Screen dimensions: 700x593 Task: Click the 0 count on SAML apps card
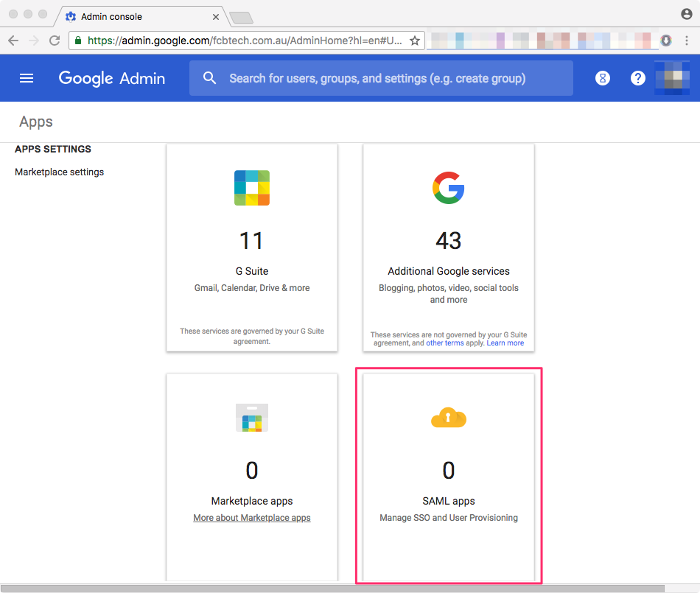[449, 471]
